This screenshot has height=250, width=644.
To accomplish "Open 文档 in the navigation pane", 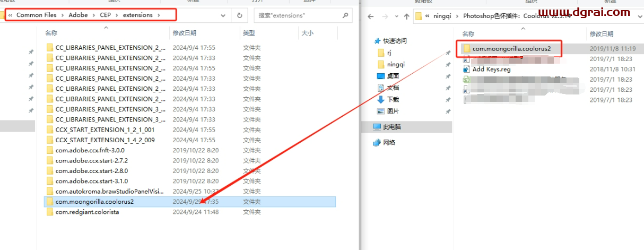I will point(393,88).
